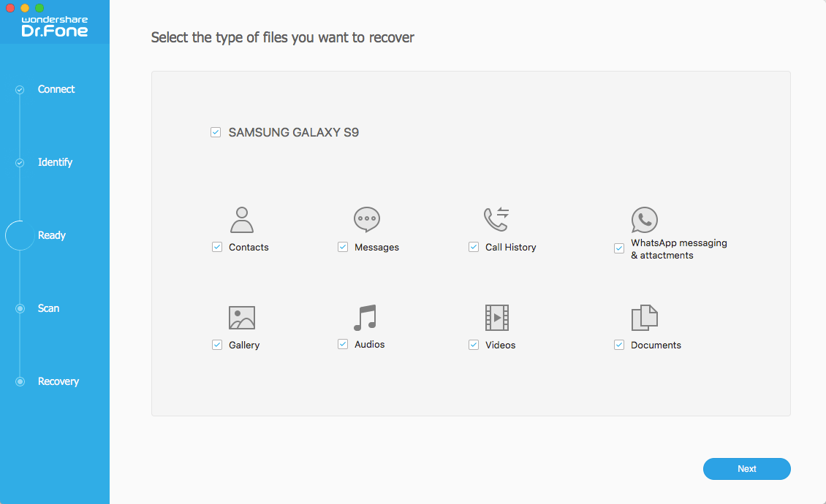Click the WhatsApp logo icon
This screenshot has width=826, height=504.
(x=644, y=220)
